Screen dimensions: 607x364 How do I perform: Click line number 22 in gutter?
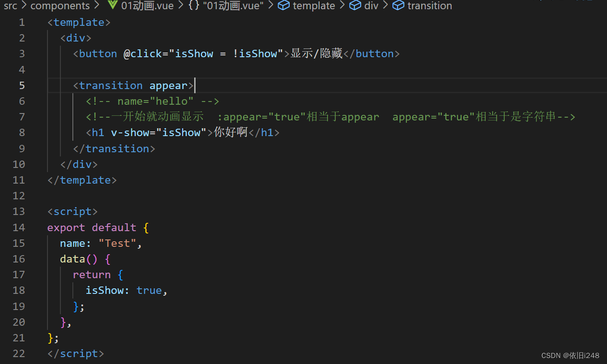tap(19, 353)
